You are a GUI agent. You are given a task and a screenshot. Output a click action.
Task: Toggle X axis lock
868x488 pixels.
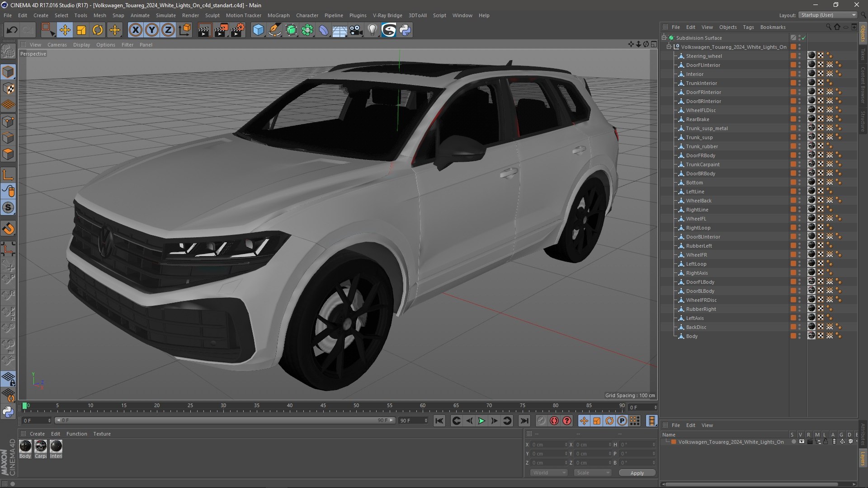[x=135, y=30]
